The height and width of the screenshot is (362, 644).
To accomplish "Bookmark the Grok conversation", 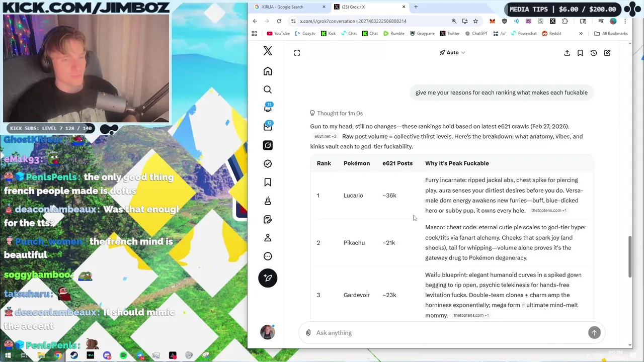I will pos(580,53).
